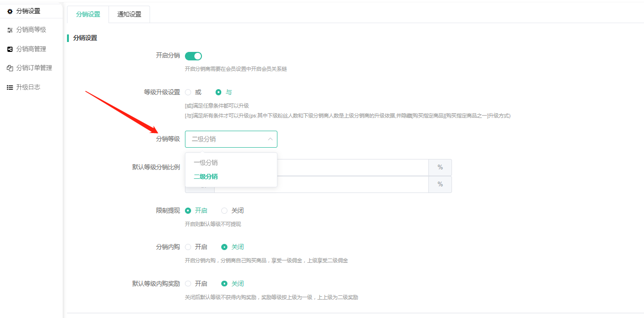
Task: Click the dropdown chevron arrow in 分销等级
Action: tap(270, 139)
